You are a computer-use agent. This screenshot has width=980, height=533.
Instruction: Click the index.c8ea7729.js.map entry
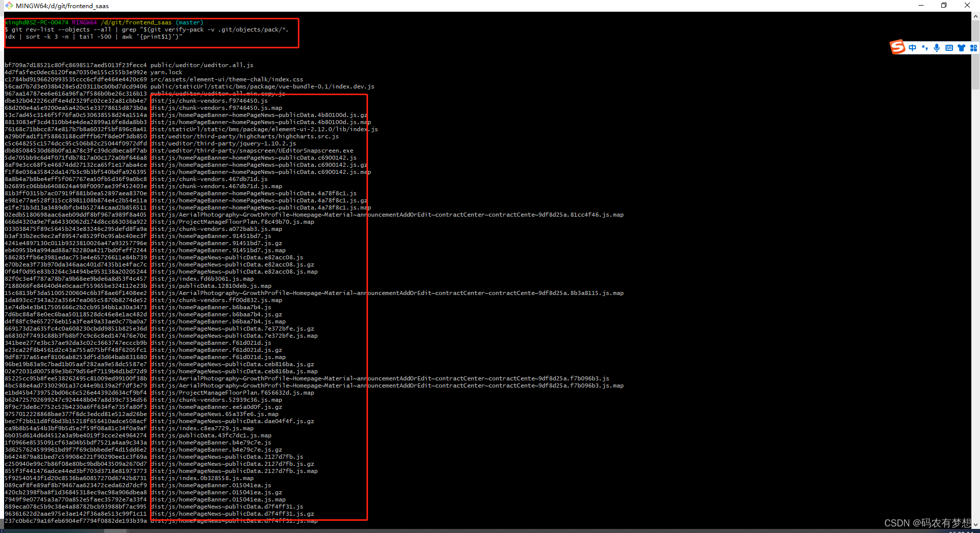[x=202, y=428]
